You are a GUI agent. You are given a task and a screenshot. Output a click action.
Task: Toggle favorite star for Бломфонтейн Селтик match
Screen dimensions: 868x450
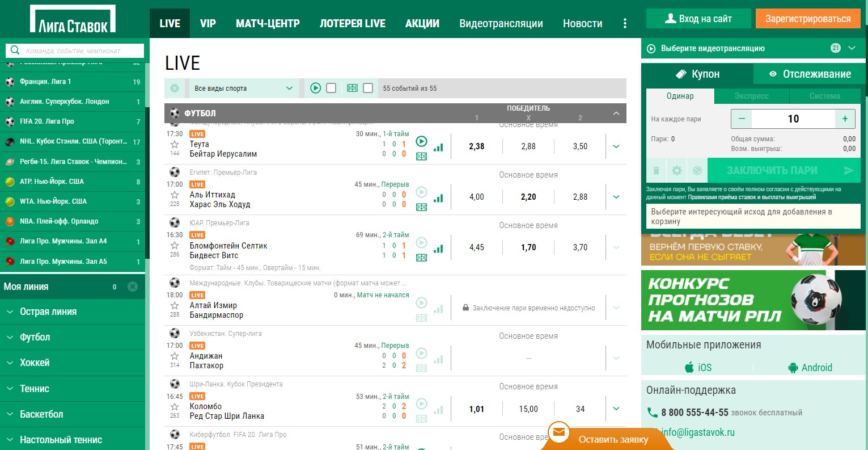[175, 245]
